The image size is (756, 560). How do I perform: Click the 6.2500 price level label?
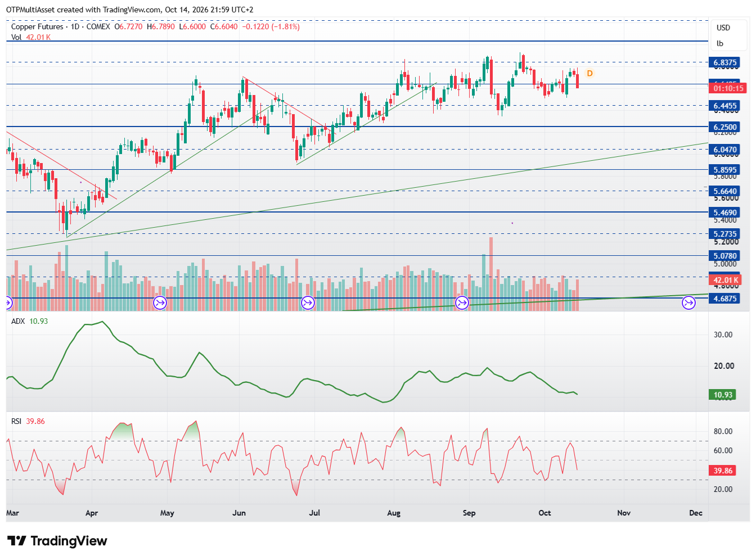point(724,127)
